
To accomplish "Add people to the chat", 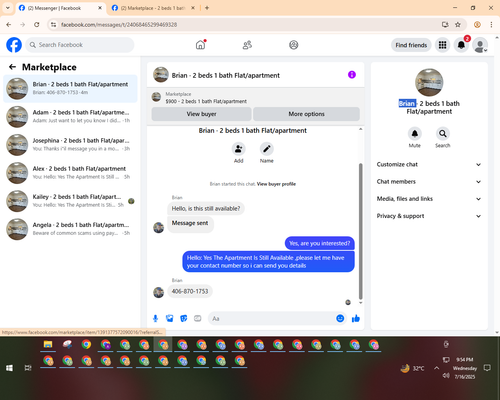I will pos(239,149).
